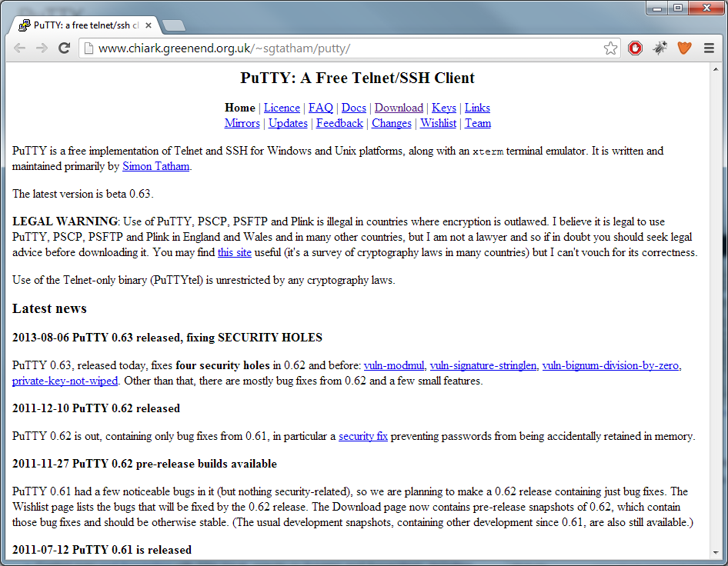
Task: Click the browser Back arrow
Action: pyautogui.click(x=19, y=48)
